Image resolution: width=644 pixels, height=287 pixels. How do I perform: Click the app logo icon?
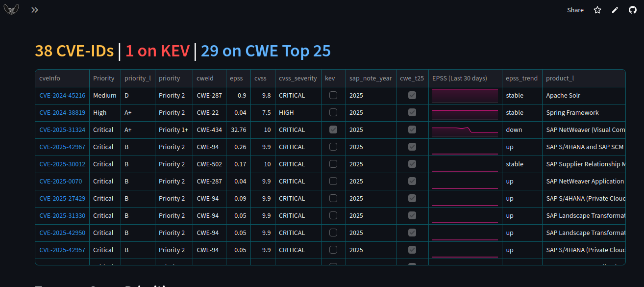pos(11,10)
